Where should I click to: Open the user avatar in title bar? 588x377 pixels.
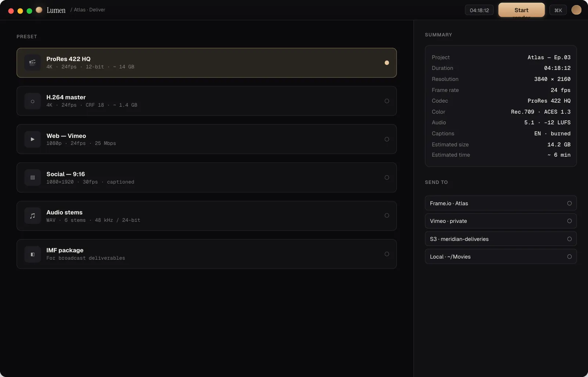click(576, 10)
